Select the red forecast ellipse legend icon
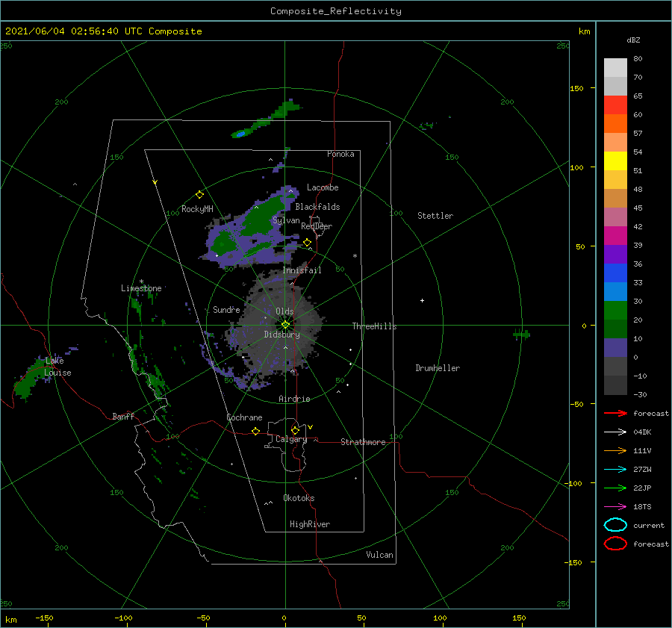 pos(615,544)
